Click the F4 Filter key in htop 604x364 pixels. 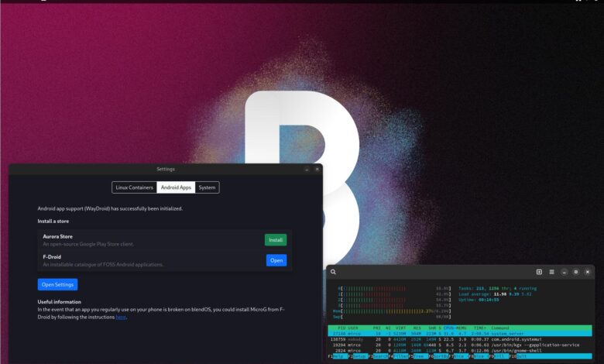tap(398, 356)
